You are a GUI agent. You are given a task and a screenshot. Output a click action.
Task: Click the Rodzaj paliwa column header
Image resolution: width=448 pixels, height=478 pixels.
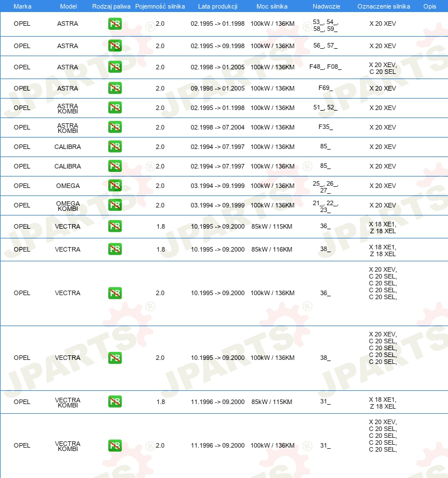pyautogui.click(x=111, y=6)
